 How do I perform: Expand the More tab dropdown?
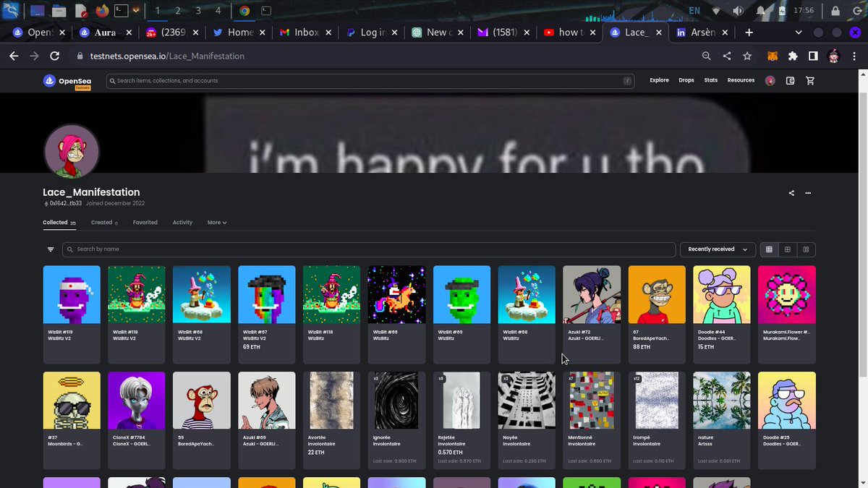(x=217, y=223)
